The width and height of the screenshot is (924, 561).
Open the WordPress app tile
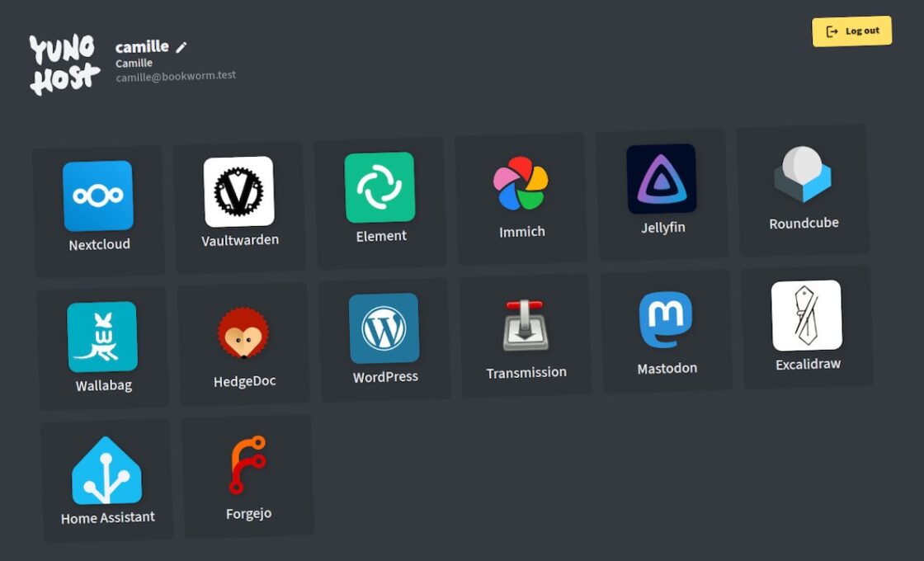(384, 328)
